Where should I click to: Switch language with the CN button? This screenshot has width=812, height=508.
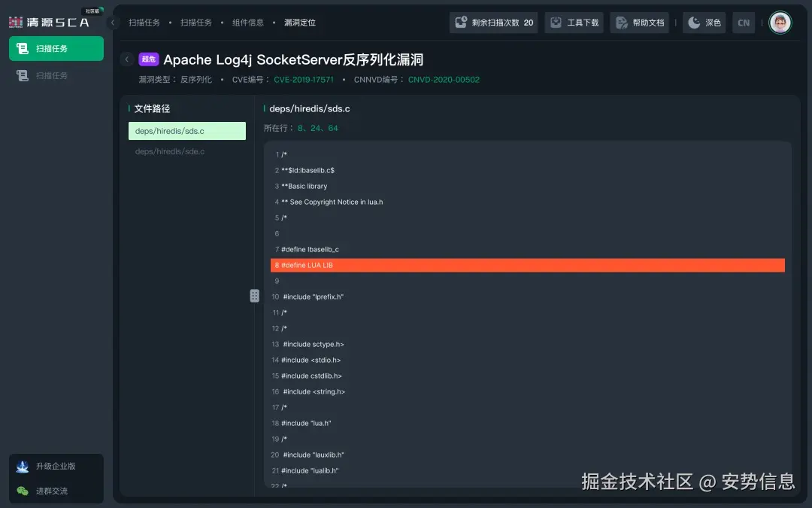coord(743,23)
